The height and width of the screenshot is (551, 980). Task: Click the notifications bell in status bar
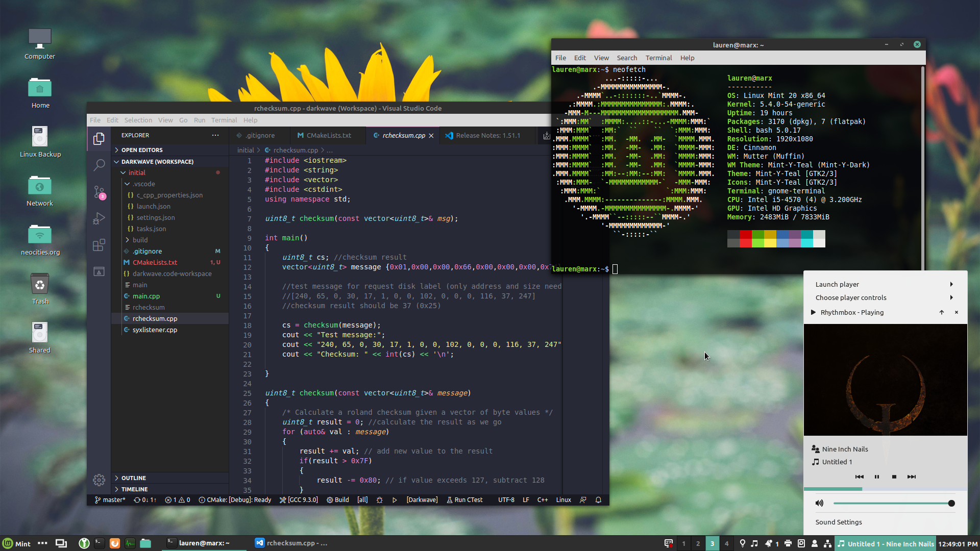598,500
